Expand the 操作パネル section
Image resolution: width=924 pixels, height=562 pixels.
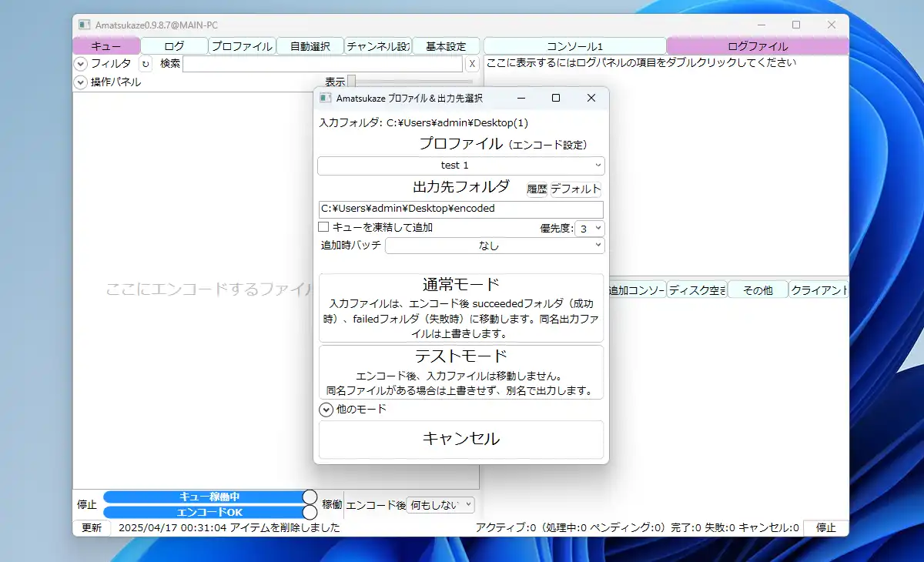pyautogui.click(x=81, y=82)
